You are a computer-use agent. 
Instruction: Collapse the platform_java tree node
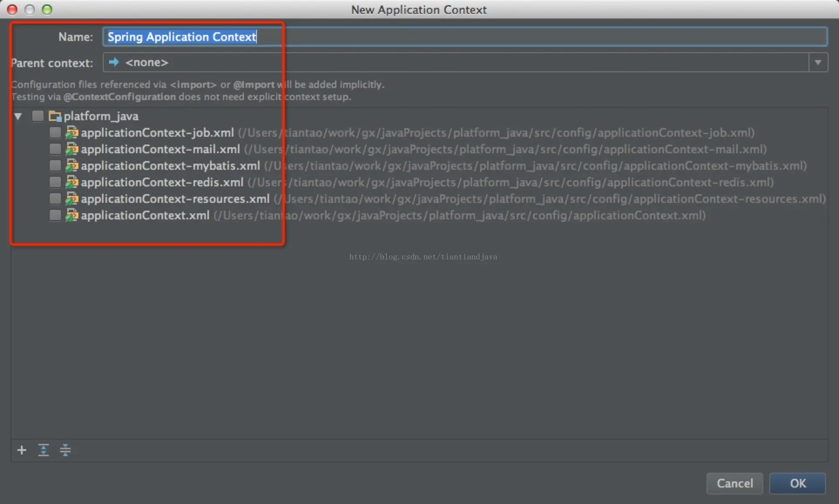pos(18,116)
